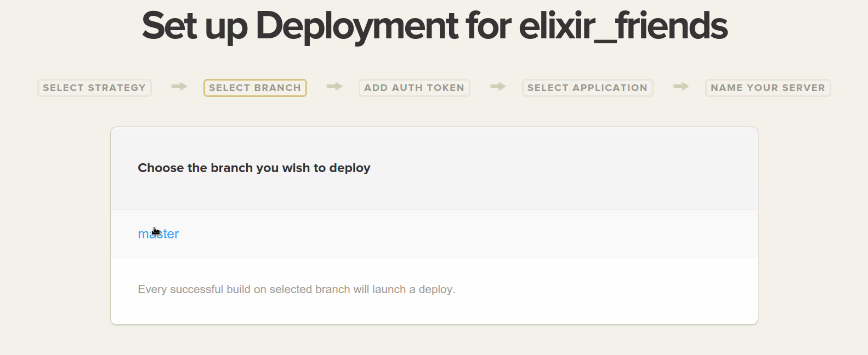Click the arrow before Name Your Server
Screen dimensions: 868x355
tap(680, 87)
